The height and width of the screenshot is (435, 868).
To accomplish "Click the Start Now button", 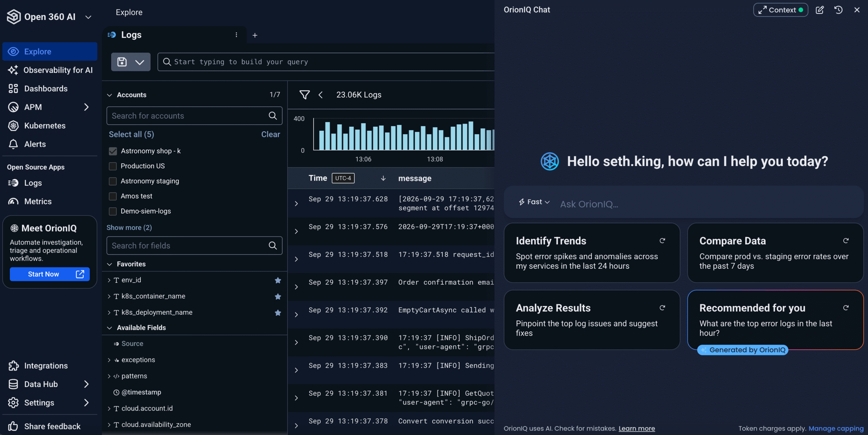I will coord(50,274).
